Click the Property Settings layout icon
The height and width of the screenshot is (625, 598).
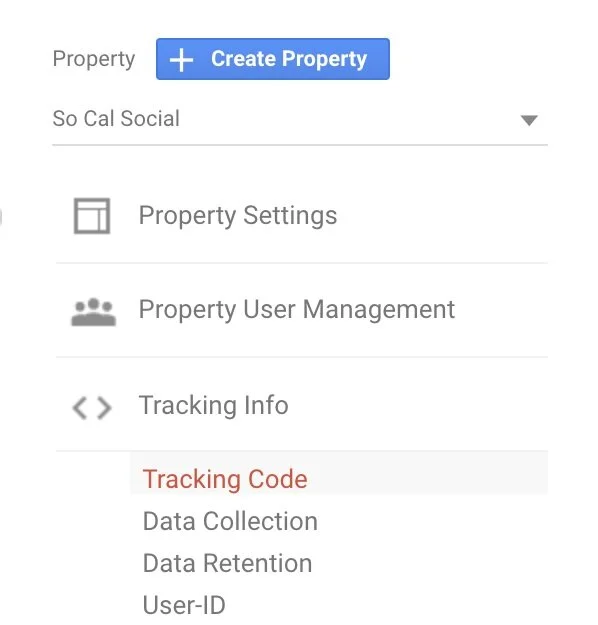[92, 216]
